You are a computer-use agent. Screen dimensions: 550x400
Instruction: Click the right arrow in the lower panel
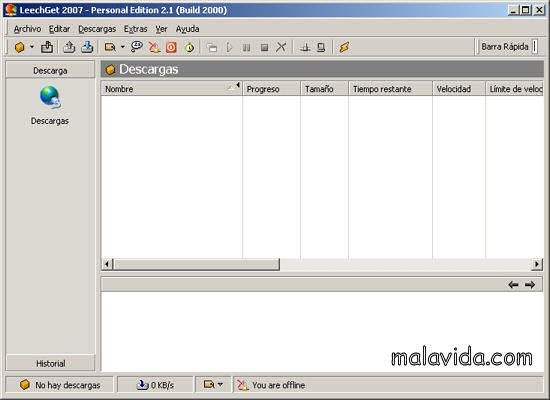click(x=530, y=285)
